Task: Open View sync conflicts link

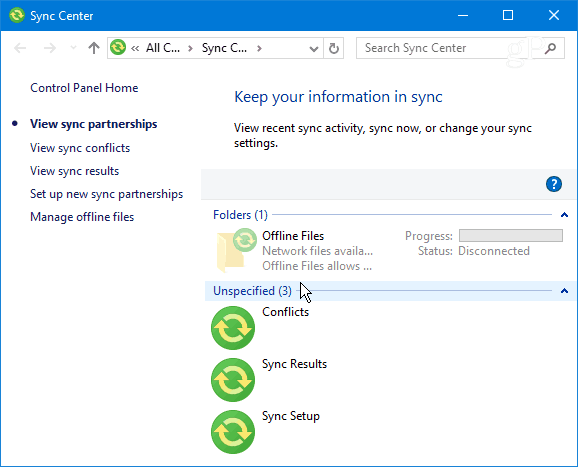Action: (x=80, y=148)
